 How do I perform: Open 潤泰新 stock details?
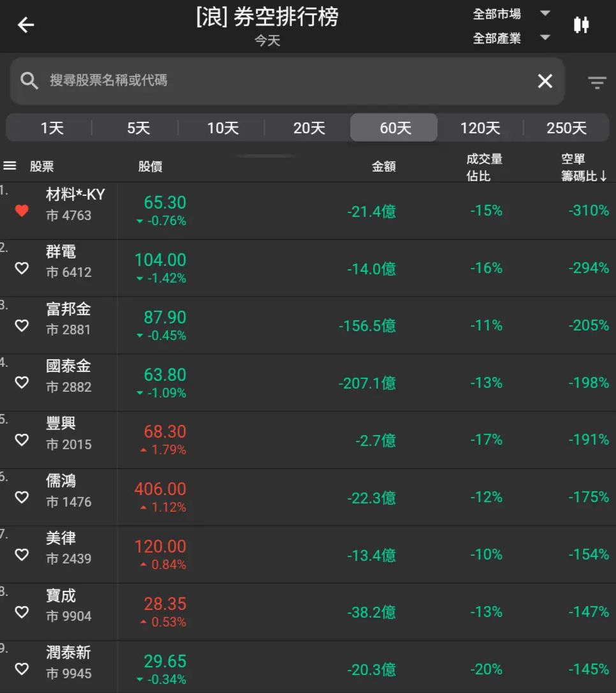[x=68, y=662]
